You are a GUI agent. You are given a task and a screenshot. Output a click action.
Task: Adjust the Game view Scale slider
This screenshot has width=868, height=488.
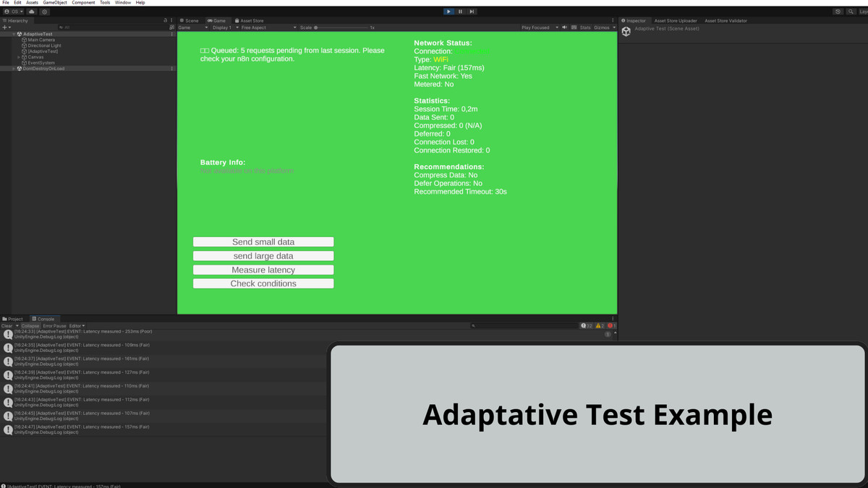(341, 27)
